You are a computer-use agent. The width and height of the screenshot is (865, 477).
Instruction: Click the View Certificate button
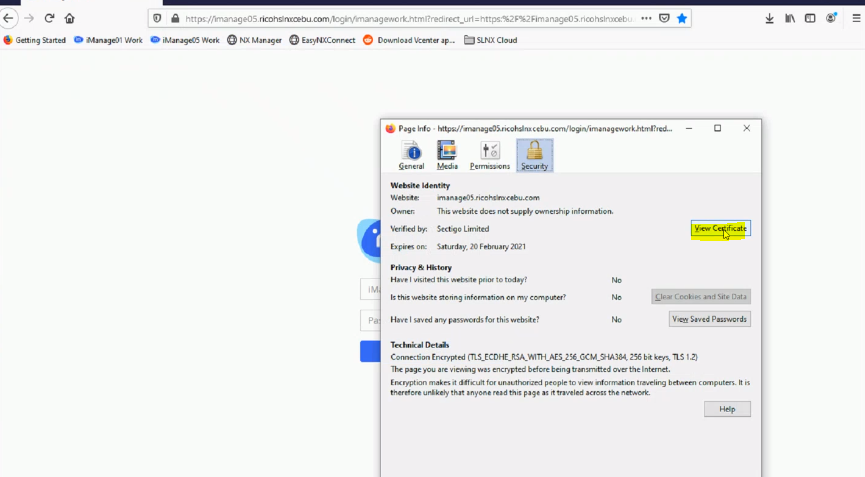[x=720, y=228]
